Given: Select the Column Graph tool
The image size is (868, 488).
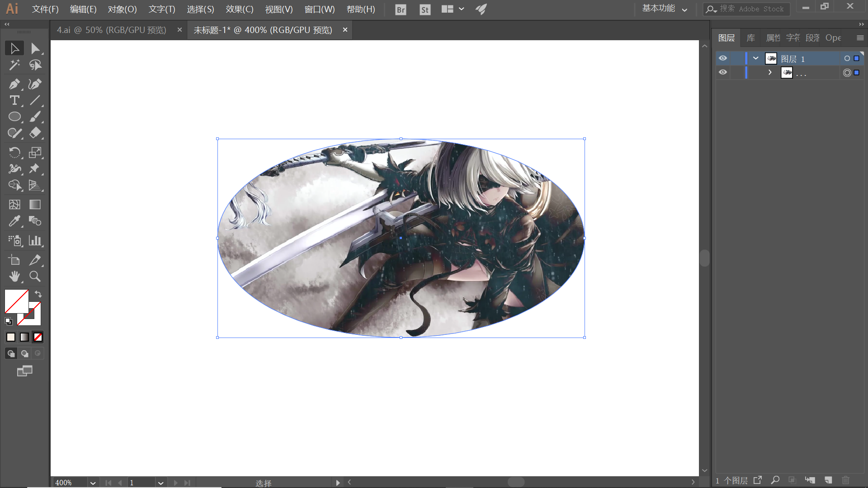Looking at the screenshot, I should 35,240.
